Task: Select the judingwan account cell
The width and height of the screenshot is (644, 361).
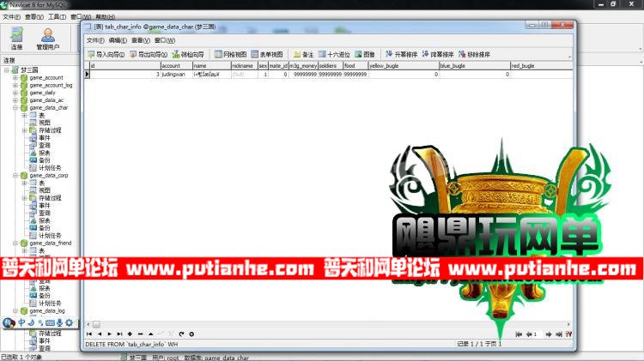Action: [177, 75]
